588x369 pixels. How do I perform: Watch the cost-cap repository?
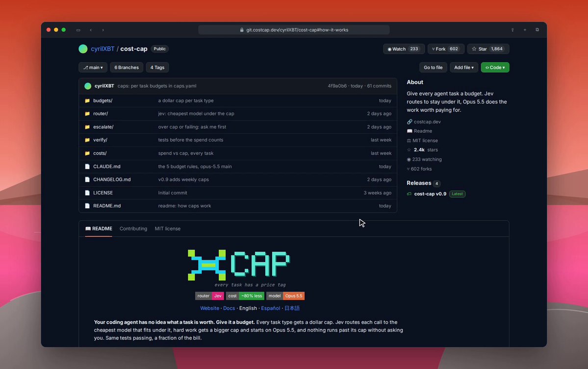point(404,49)
